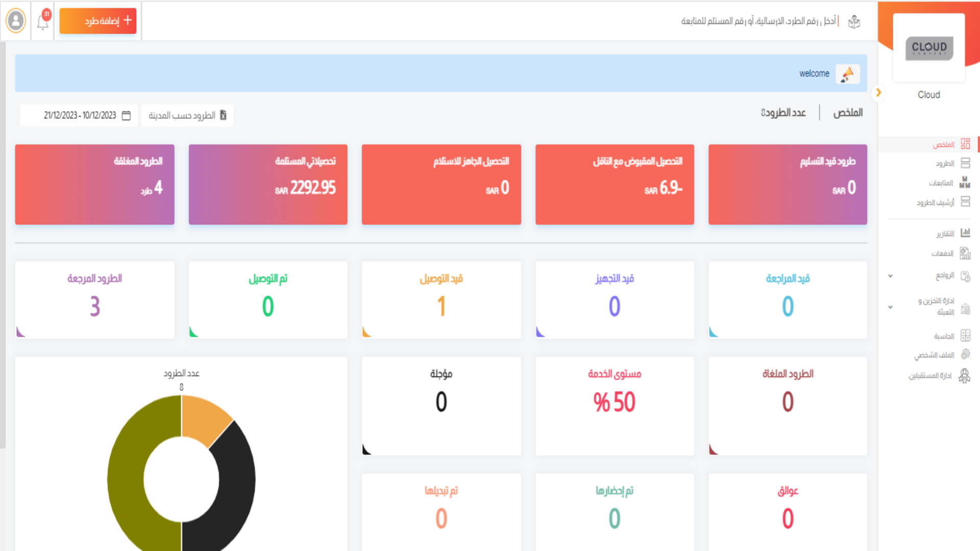
Task: Open Reports (التقارير) chart icon in sidebar
Action: (965, 233)
